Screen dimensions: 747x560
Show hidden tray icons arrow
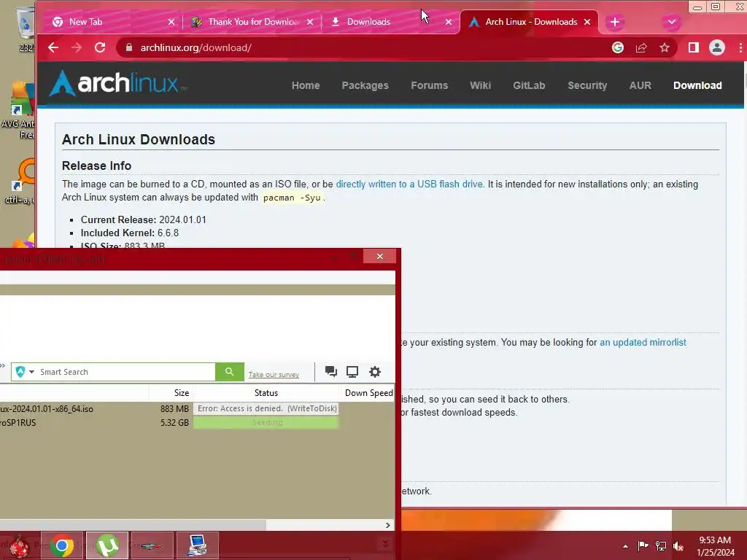625,546
